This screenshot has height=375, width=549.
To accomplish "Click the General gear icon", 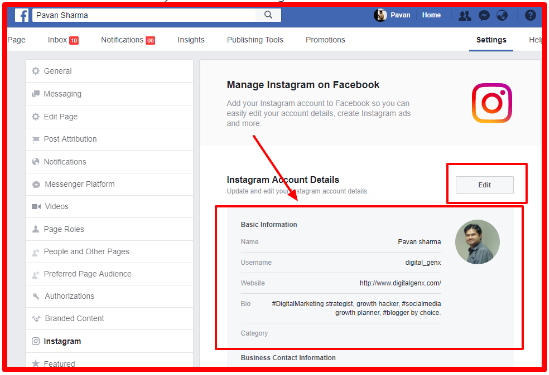I will click(36, 71).
